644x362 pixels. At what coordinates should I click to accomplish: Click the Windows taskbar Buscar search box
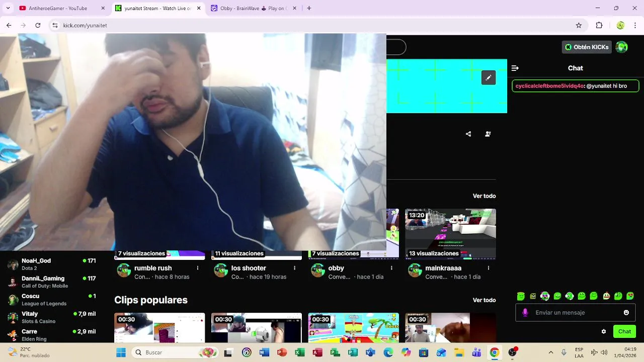click(x=174, y=352)
